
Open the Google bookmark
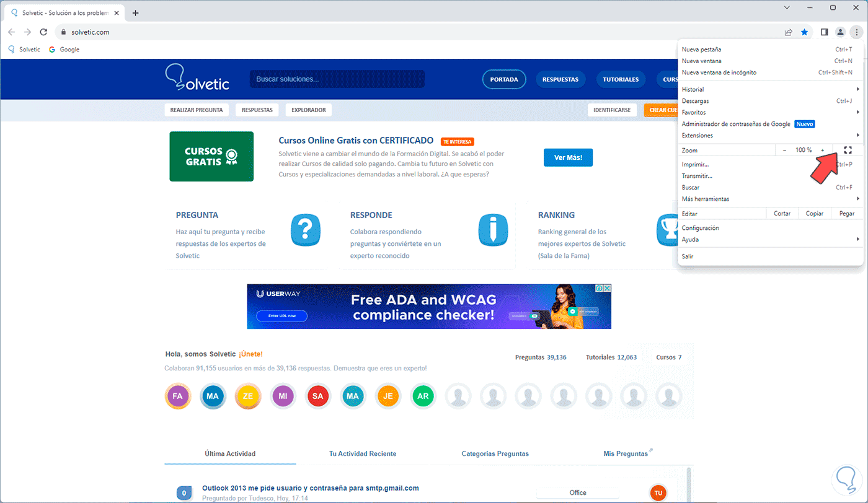(x=64, y=50)
